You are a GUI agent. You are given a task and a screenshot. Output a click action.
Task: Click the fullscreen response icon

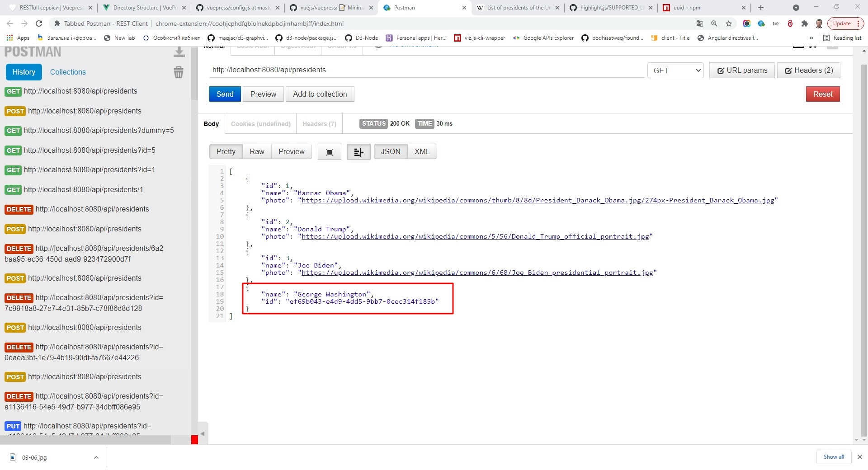tap(330, 152)
